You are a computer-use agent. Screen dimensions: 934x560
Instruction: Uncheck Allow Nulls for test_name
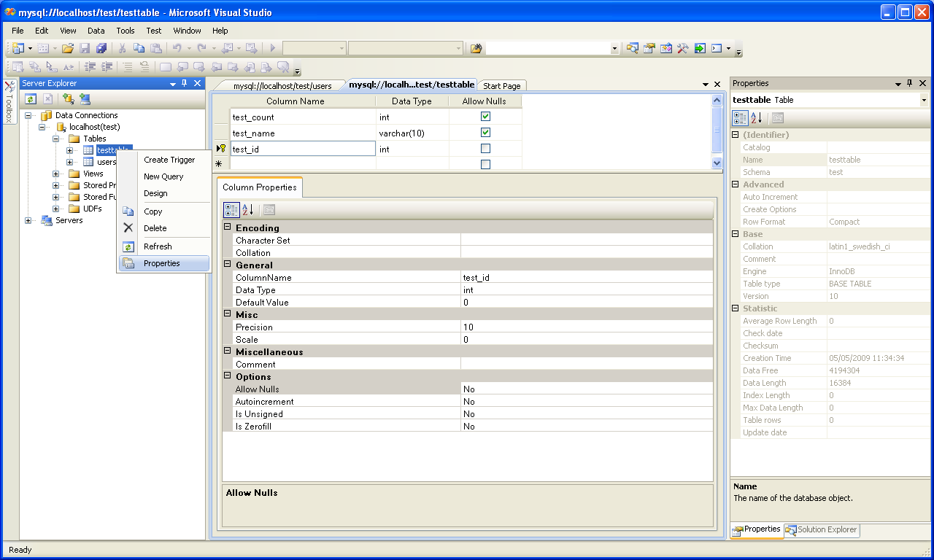click(485, 133)
